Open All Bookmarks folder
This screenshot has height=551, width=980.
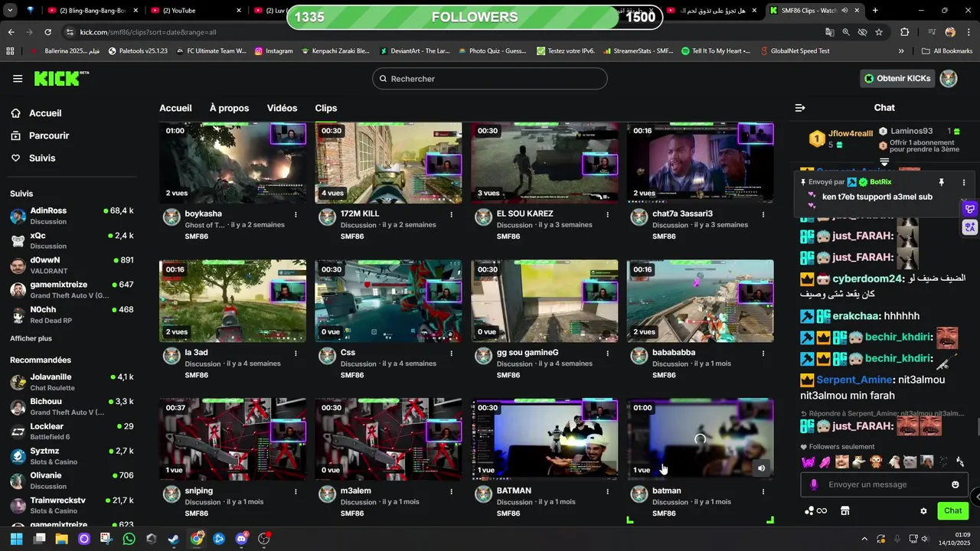click(947, 51)
